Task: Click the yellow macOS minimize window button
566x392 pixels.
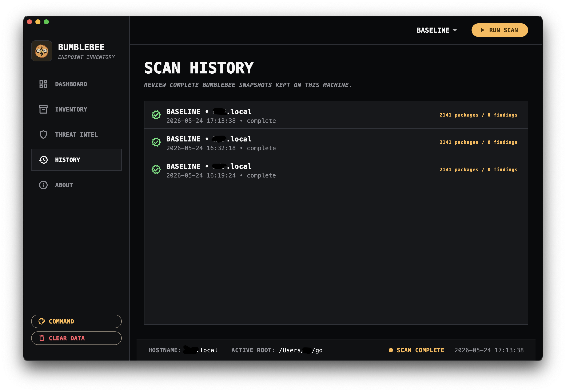Action: [x=38, y=22]
